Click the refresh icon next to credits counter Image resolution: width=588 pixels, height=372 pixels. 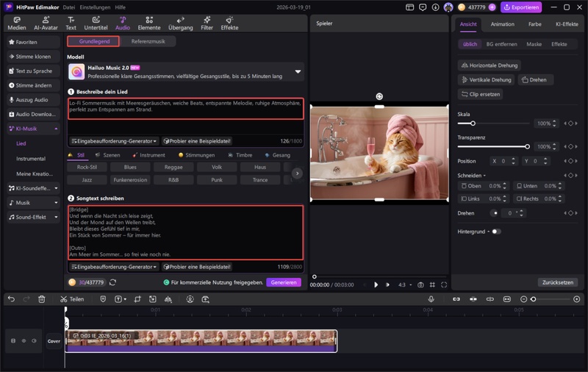pos(112,282)
